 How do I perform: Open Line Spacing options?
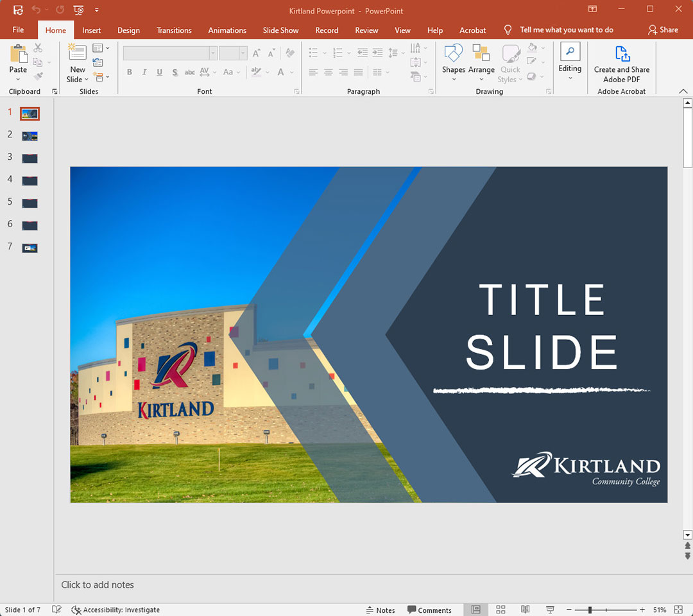pyautogui.click(x=396, y=53)
